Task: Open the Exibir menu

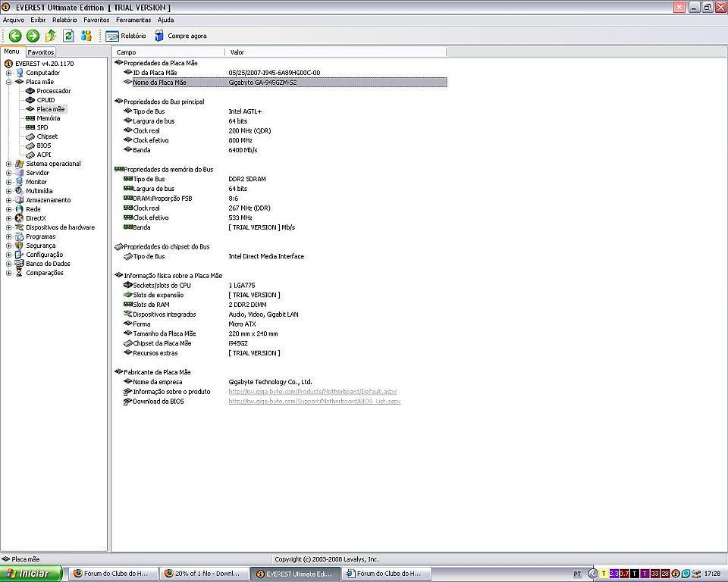Action: pos(38,20)
